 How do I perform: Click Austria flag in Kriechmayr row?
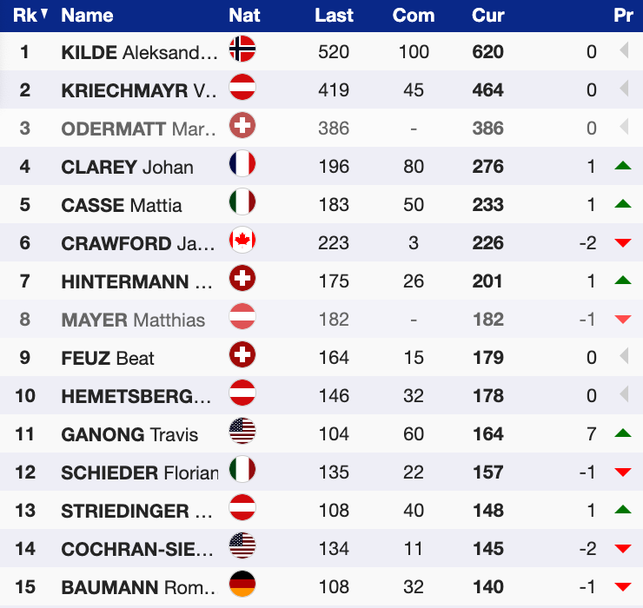pyautogui.click(x=242, y=89)
